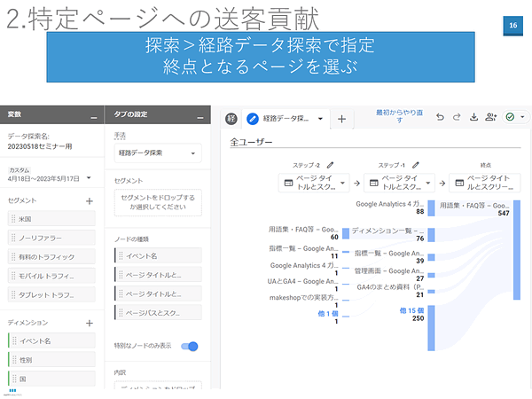Click 全ユーザー segment heading
532x399 pixels.
pyautogui.click(x=251, y=142)
